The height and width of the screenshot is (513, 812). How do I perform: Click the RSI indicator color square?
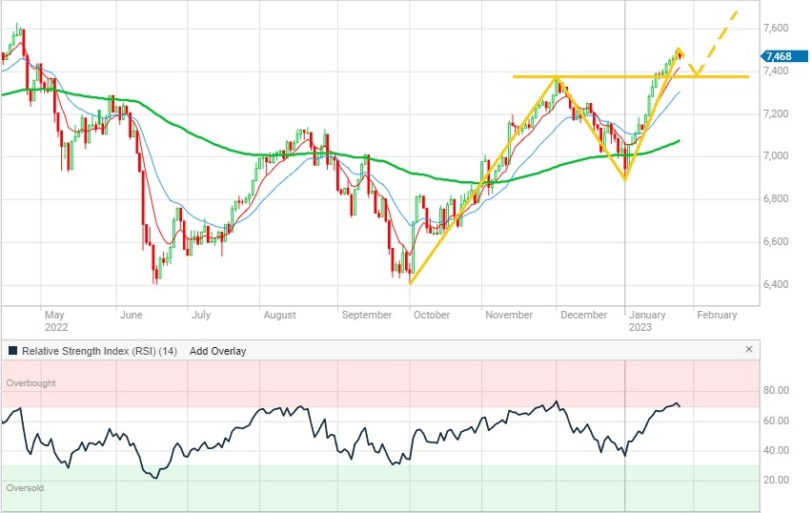(x=12, y=351)
